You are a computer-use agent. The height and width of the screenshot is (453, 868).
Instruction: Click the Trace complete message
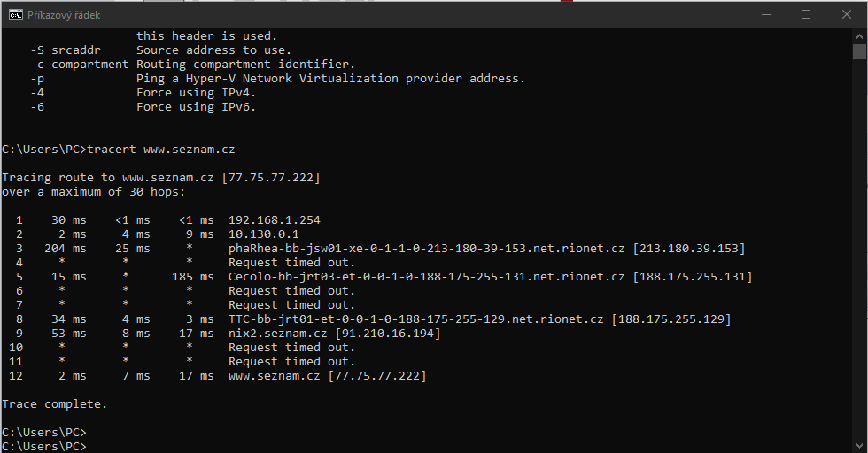(55, 403)
